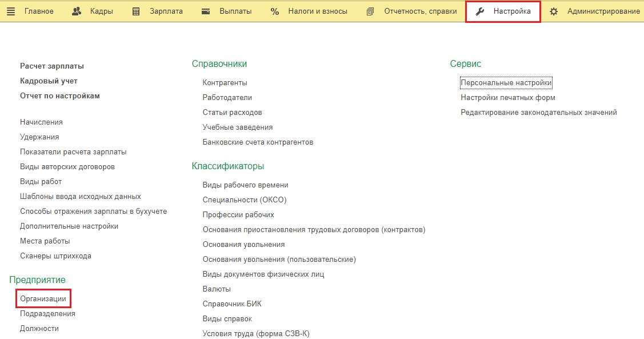Open Основания увольнения (пользовательские)

click(x=279, y=260)
